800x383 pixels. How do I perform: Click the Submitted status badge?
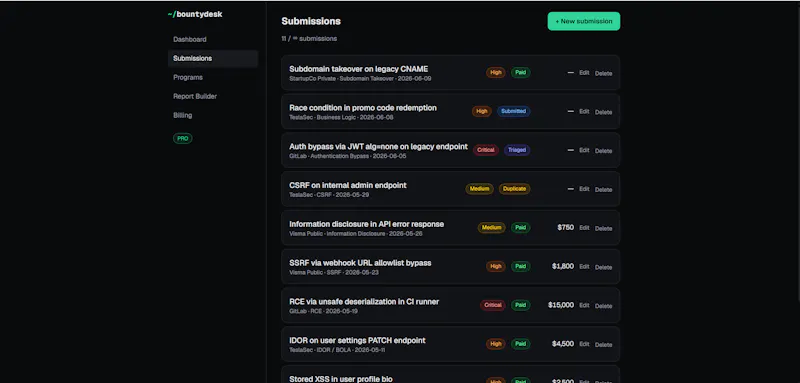514,111
